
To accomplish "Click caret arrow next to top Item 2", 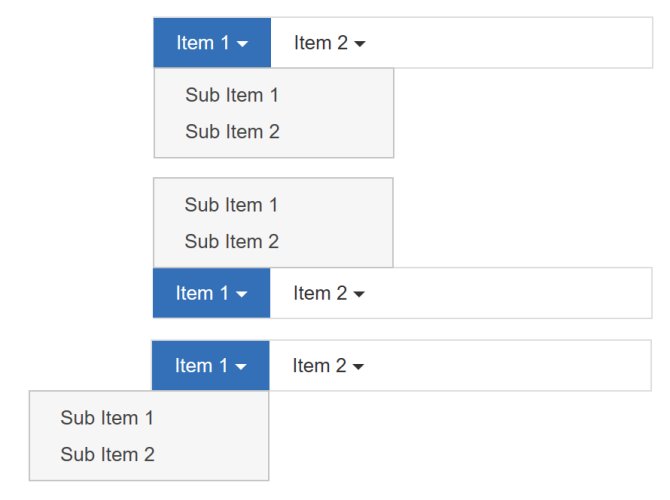I will [x=360, y=44].
